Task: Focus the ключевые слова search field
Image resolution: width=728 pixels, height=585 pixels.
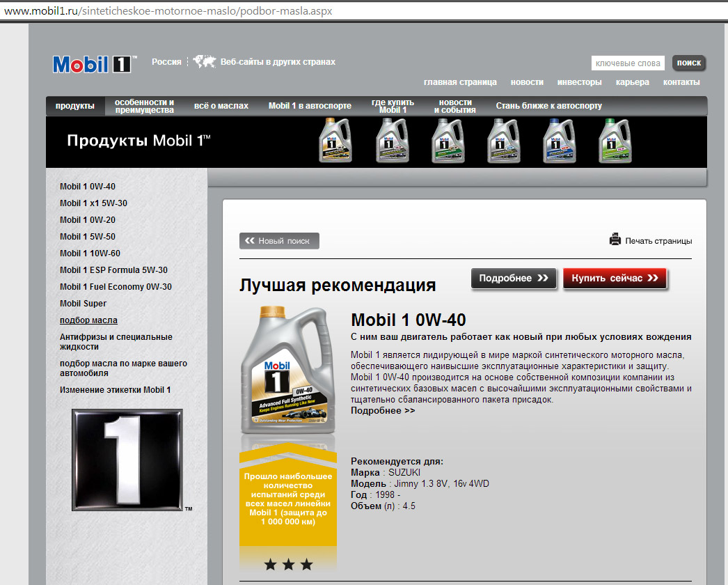Action: click(x=628, y=63)
